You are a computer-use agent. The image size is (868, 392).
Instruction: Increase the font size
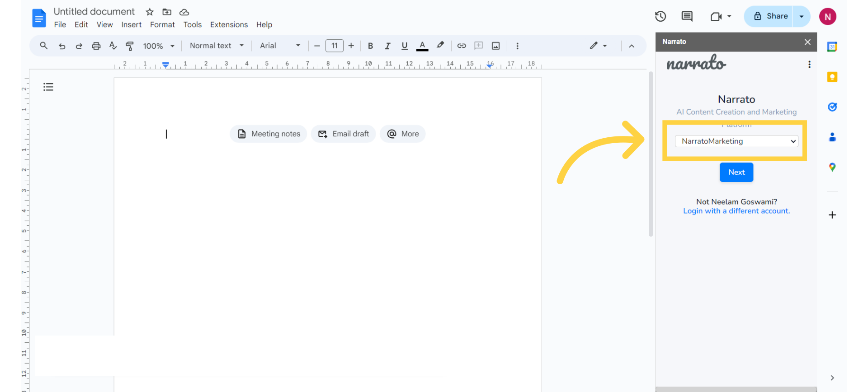351,46
